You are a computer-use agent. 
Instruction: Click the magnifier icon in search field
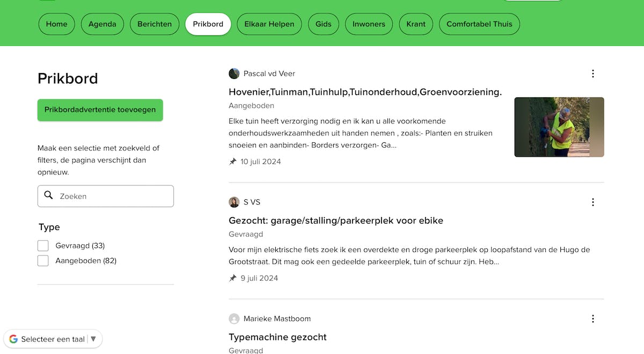click(49, 196)
